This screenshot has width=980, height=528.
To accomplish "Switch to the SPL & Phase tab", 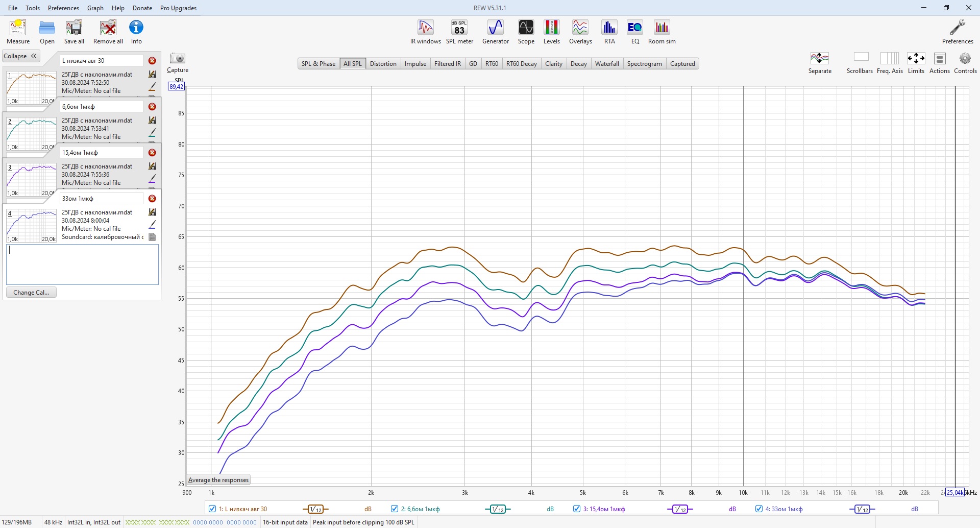I will pyautogui.click(x=318, y=64).
